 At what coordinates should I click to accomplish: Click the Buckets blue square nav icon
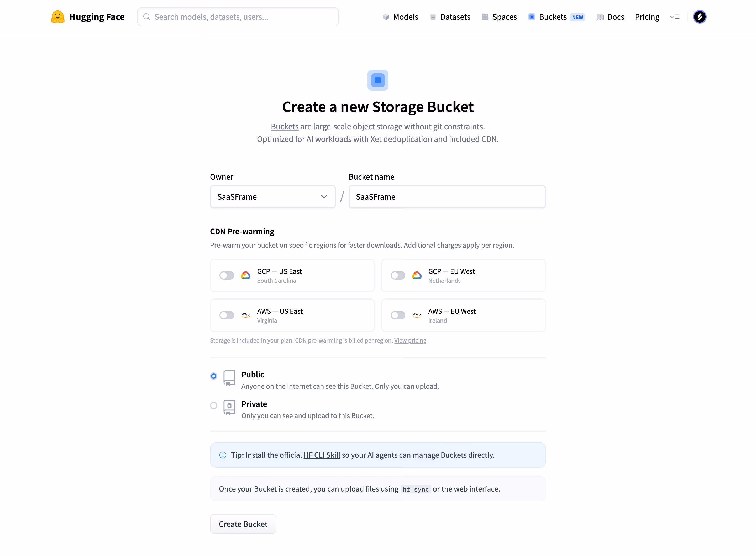click(x=532, y=17)
